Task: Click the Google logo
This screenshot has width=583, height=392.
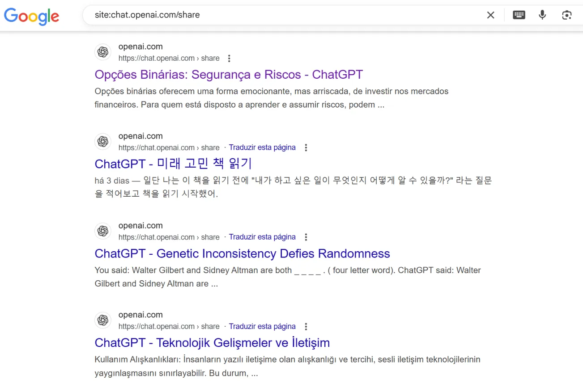Action: click(x=32, y=16)
